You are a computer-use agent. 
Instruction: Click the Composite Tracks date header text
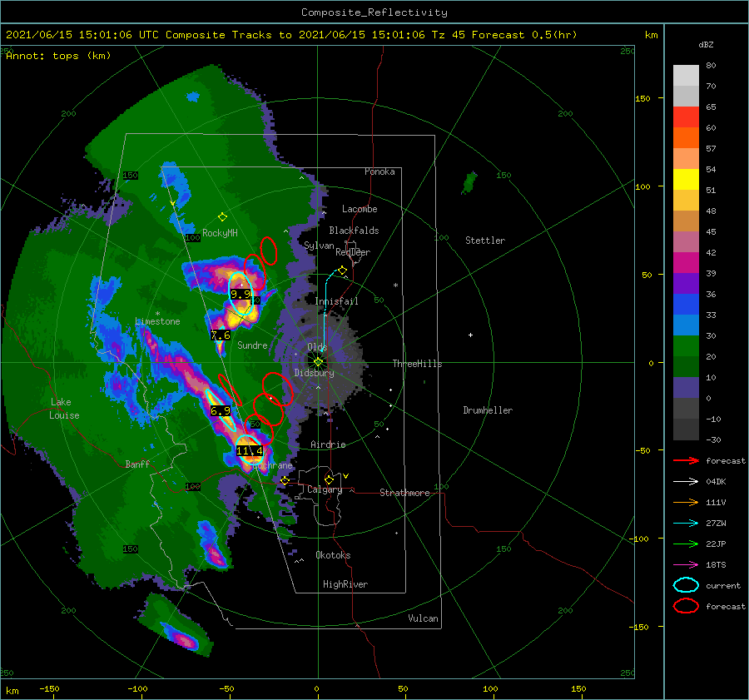[x=291, y=35]
